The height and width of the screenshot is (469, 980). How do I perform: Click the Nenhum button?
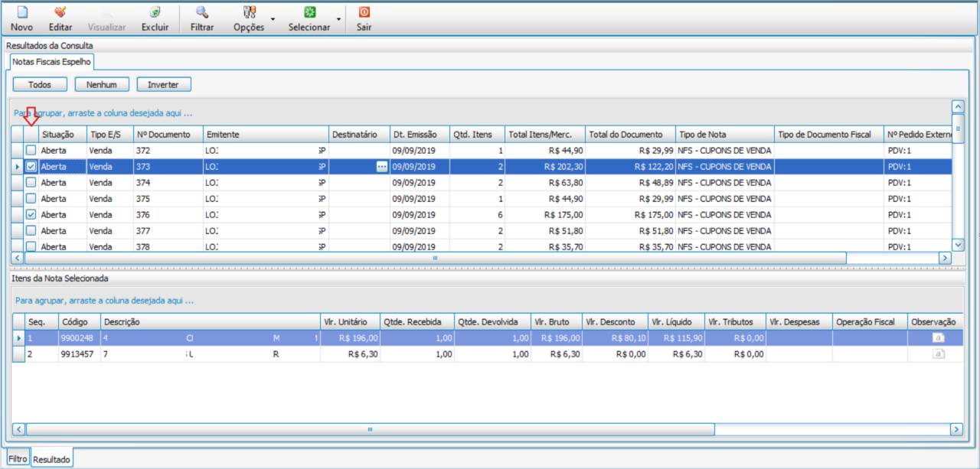coord(102,84)
